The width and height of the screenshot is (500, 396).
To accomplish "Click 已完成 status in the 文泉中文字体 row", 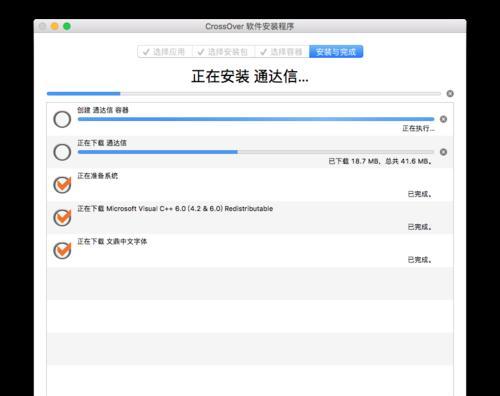I will pos(420,260).
